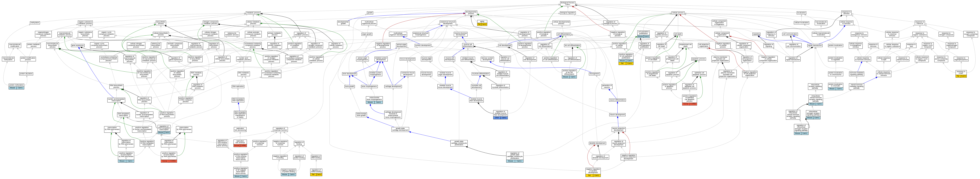Select the 'regulation of RNA binding' node
This screenshot has width=980, height=179.
(x=316, y=157)
